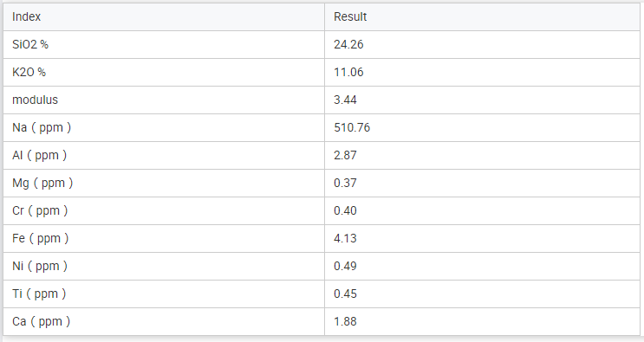The width and height of the screenshot is (644, 342).
Task: Click the 11.06 result value
Action: point(348,72)
